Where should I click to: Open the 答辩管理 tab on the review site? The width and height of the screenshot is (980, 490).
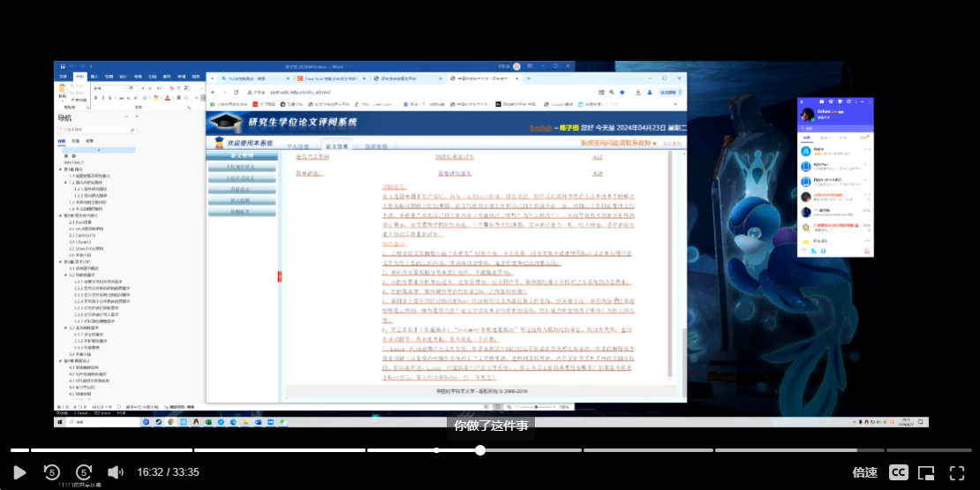376,147
